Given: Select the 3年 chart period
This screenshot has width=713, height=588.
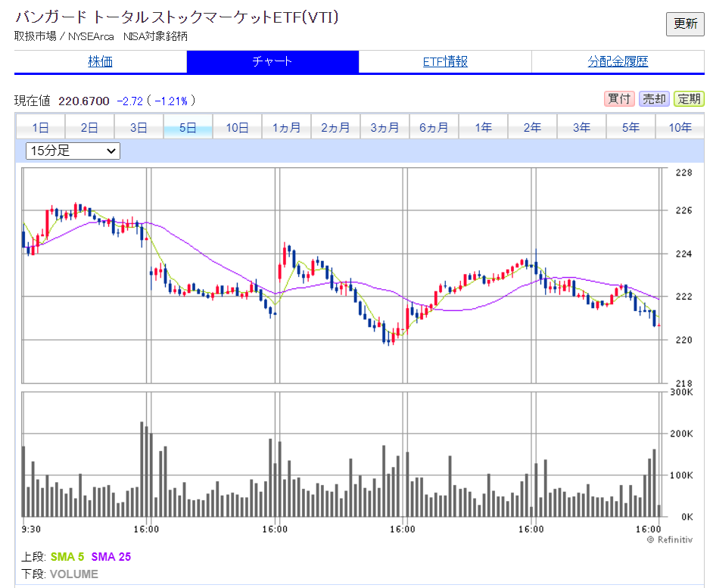Looking at the screenshot, I should click(x=581, y=127).
